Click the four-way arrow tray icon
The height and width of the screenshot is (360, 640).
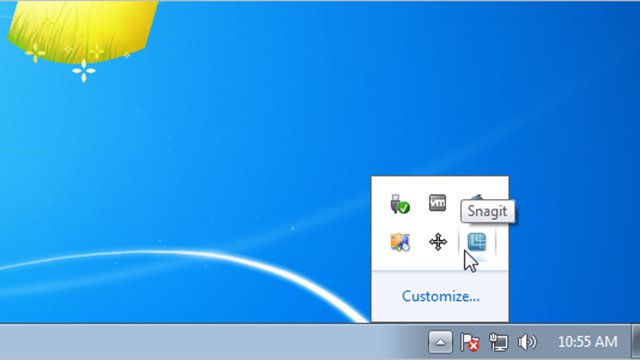[438, 242]
